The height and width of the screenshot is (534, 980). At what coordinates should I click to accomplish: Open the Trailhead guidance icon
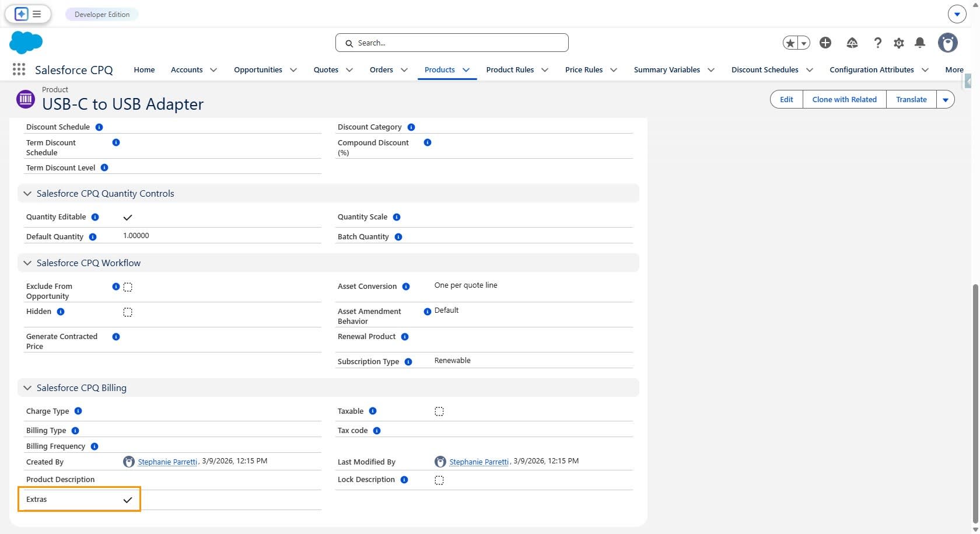852,43
